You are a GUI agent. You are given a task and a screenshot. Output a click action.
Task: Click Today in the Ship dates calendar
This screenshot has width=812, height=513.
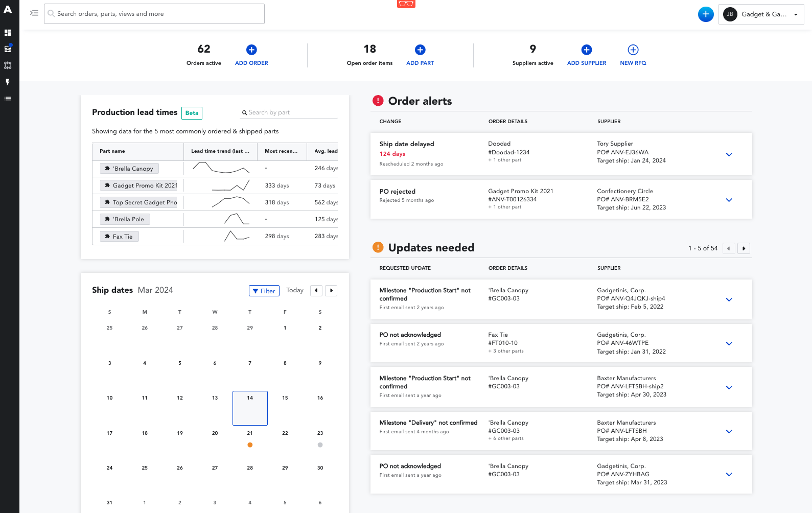(295, 290)
